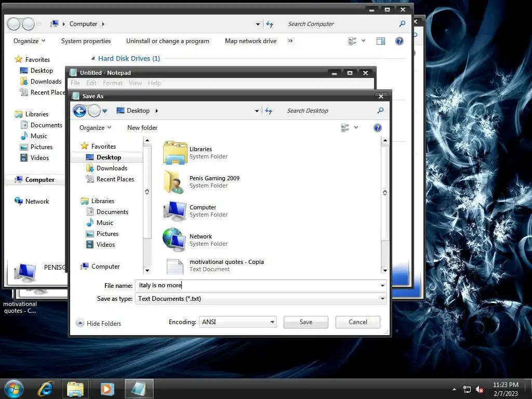The width and height of the screenshot is (532, 399).
Task: Click Search Computer field in Explorer window
Action: click(x=339, y=24)
